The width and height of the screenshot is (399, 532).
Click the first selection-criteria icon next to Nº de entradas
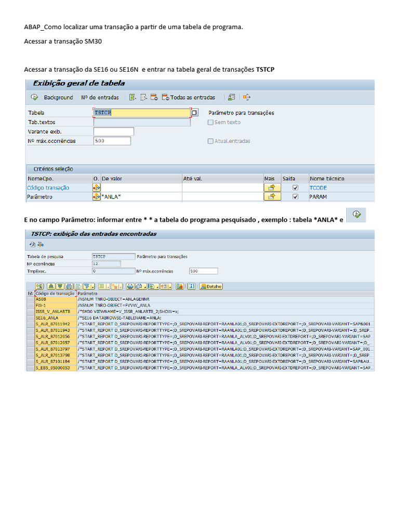pyautogui.click(x=132, y=97)
